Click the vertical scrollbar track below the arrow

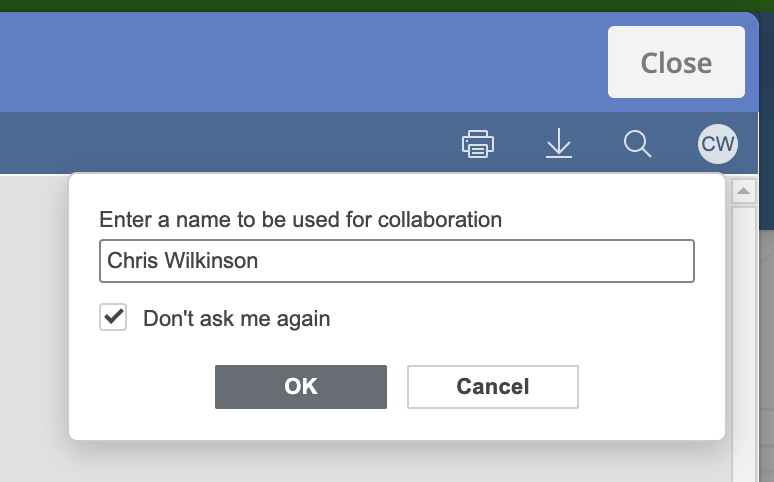point(744,341)
